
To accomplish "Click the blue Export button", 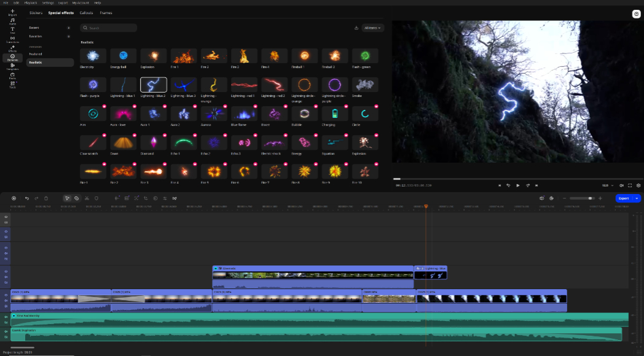I will pos(624,198).
